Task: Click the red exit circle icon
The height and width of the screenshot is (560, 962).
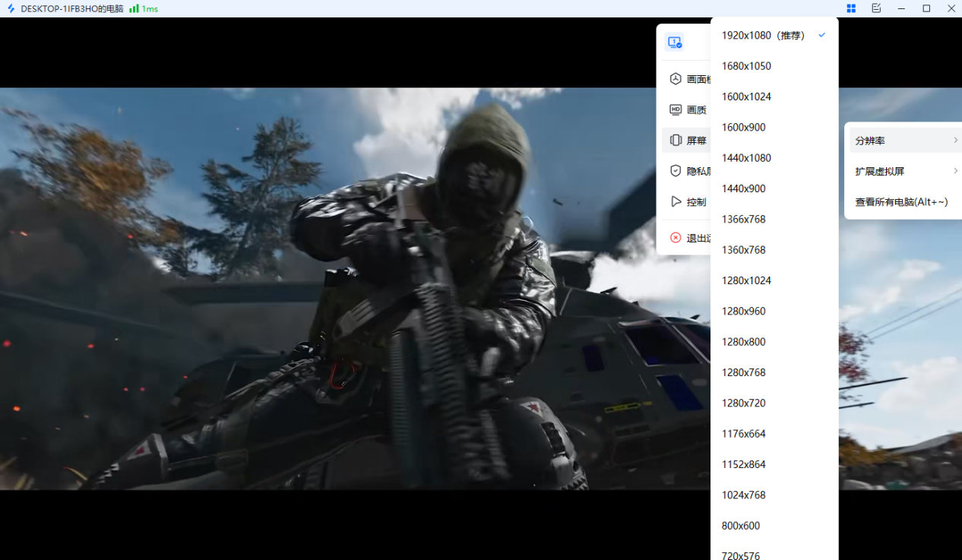Action: (x=676, y=238)
